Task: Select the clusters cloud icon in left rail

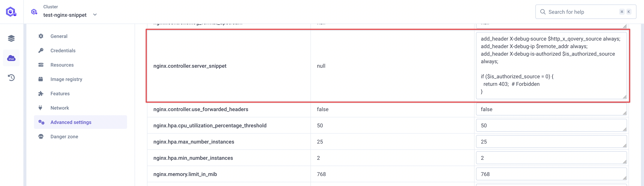Action: pyautogui.click(x=11, y=58)
